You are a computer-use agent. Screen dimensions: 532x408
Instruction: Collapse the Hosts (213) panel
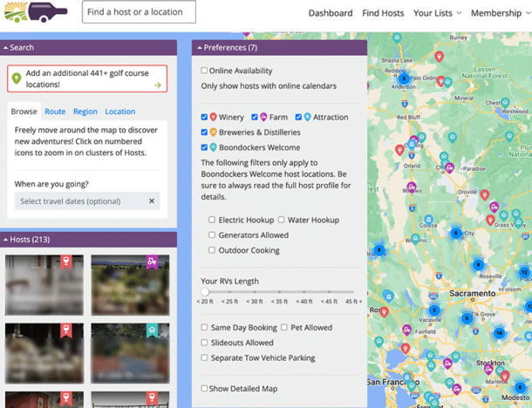tap(5, 239)
